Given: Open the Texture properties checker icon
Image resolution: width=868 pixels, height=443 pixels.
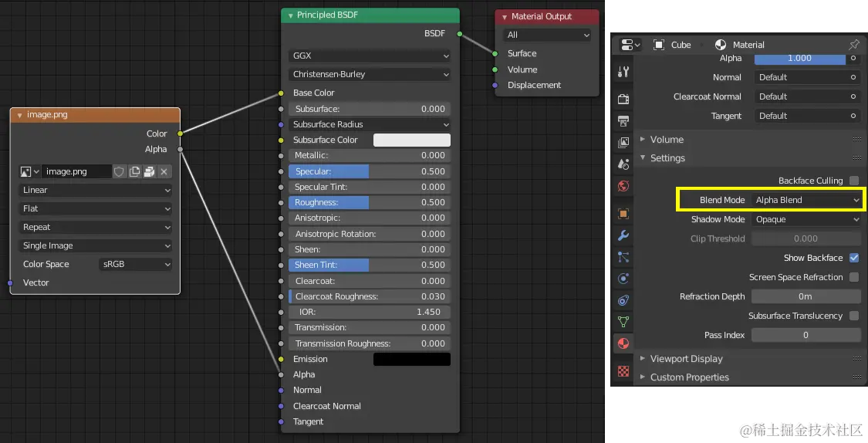Looking at the screenshot, I should point(623,371).
